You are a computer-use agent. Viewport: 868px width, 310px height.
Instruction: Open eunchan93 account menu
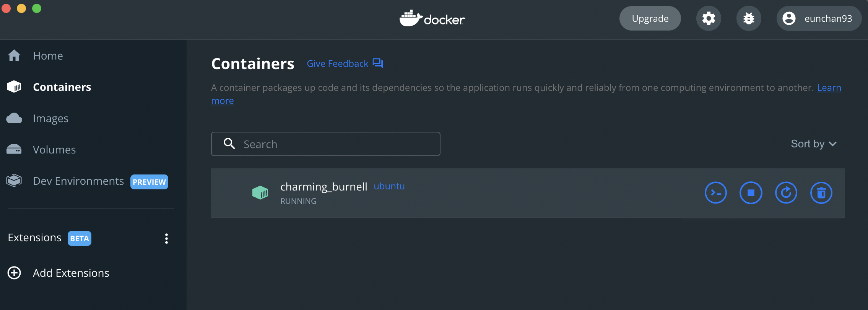(x=819, y=18)
